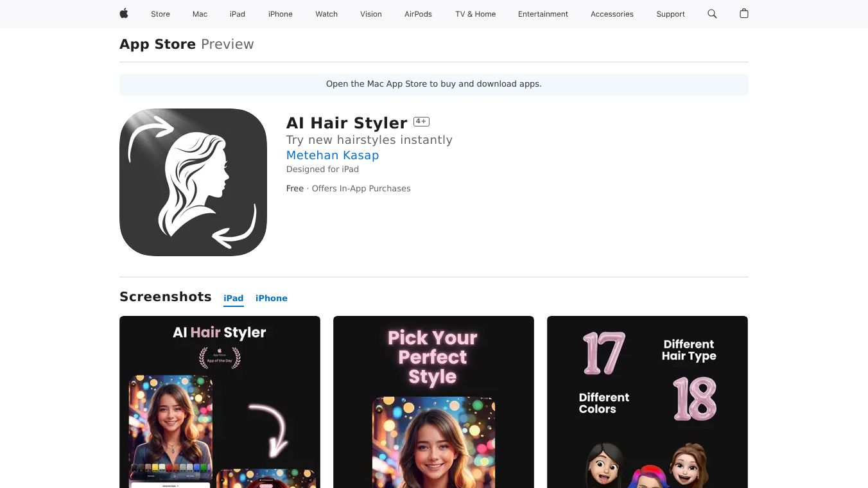View the 'AI Hair Styler' screenshot
The height and width of the screenshot is (488, 868).
[220, 402]
